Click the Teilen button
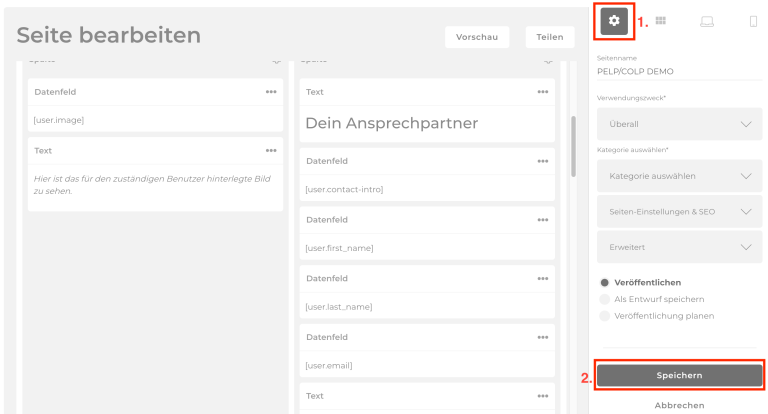 (x=549, y=37)
